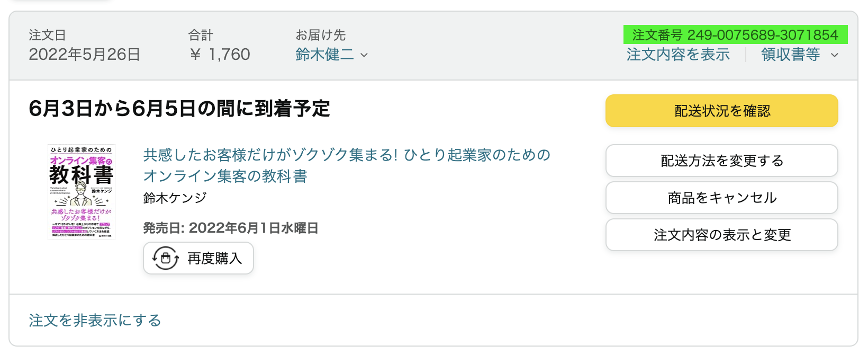Expand the 鈴木健二 delivery address dropdown

point(364,55)
